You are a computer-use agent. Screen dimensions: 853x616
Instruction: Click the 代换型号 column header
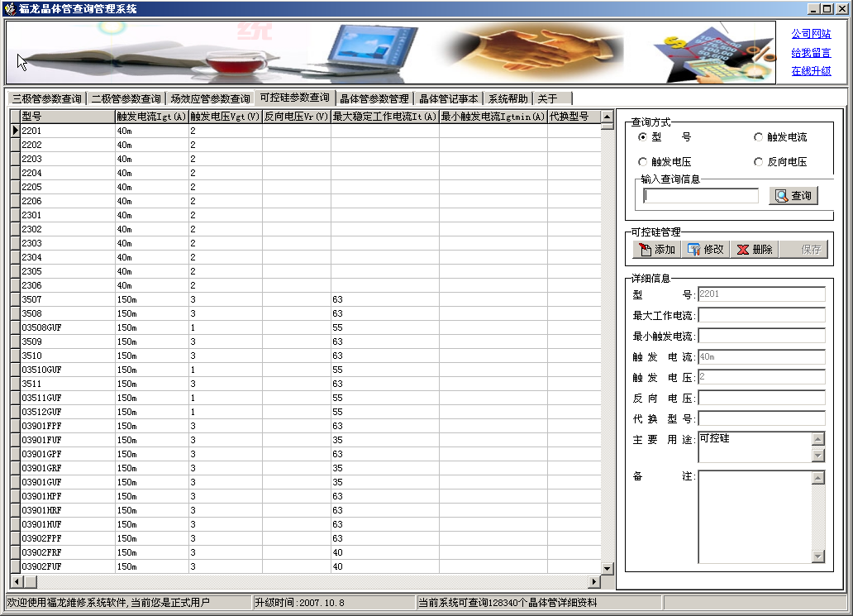point(574,117)
